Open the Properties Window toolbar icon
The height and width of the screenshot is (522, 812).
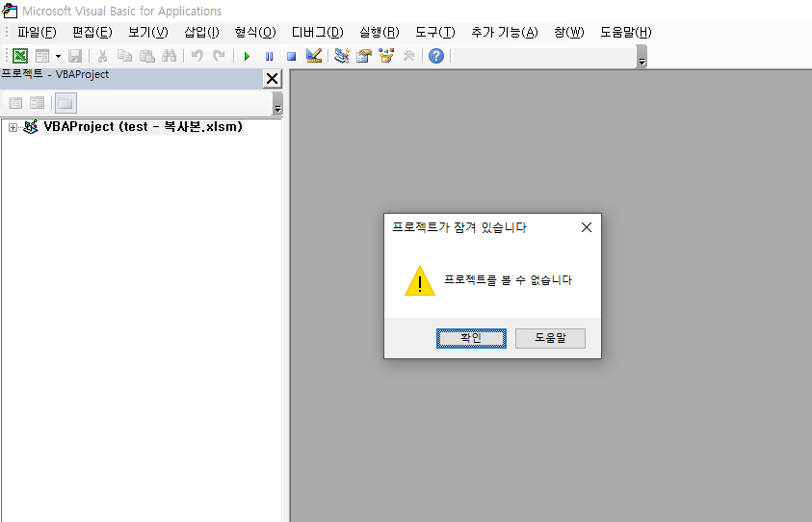tap(364, 56)
